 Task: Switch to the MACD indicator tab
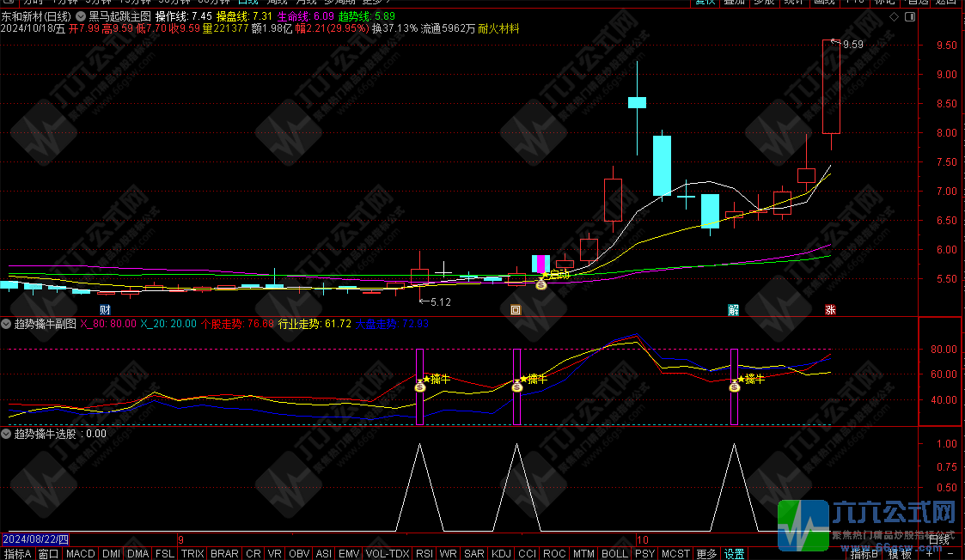(81, 554)
